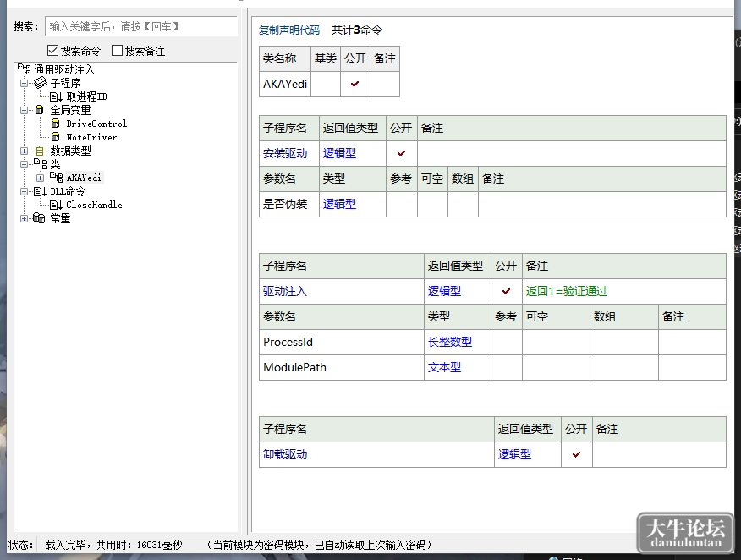Click the 载入完毕 status bar message
This screenshot has height=560, width=741.
(113, 545)
